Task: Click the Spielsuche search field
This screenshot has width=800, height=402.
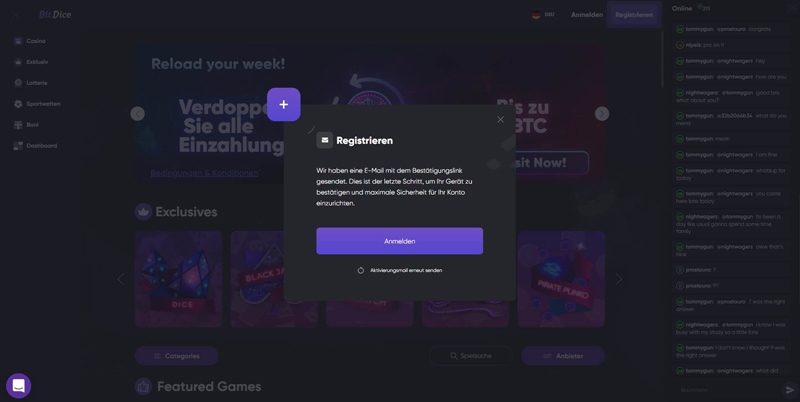Action: (471, 356)
